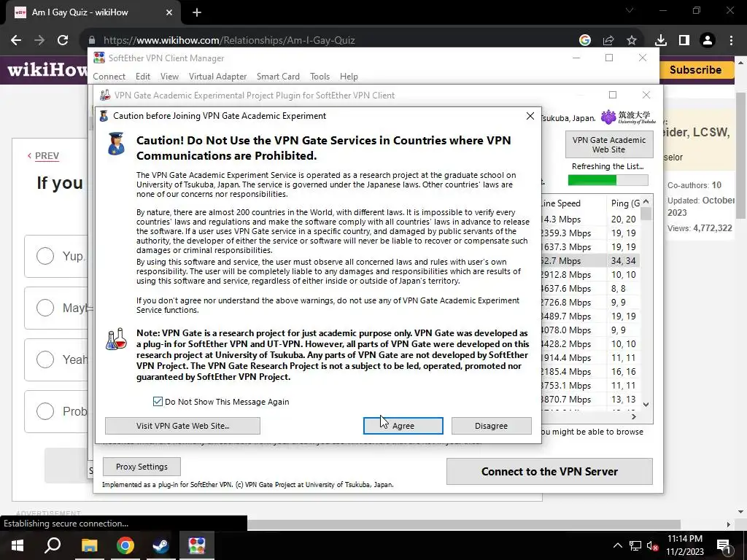The height and width of the screenshot is (560, 747).
Task: Click the Google icon in address bar
Action: (x=584, y=40)
